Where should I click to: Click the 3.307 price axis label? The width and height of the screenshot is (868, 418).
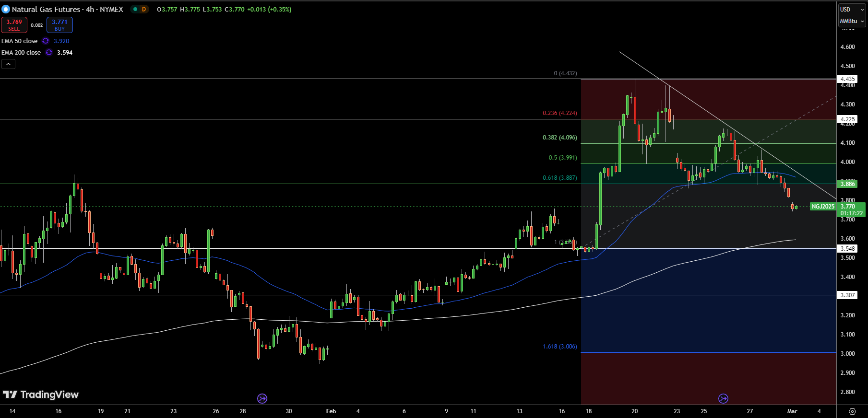847,295
